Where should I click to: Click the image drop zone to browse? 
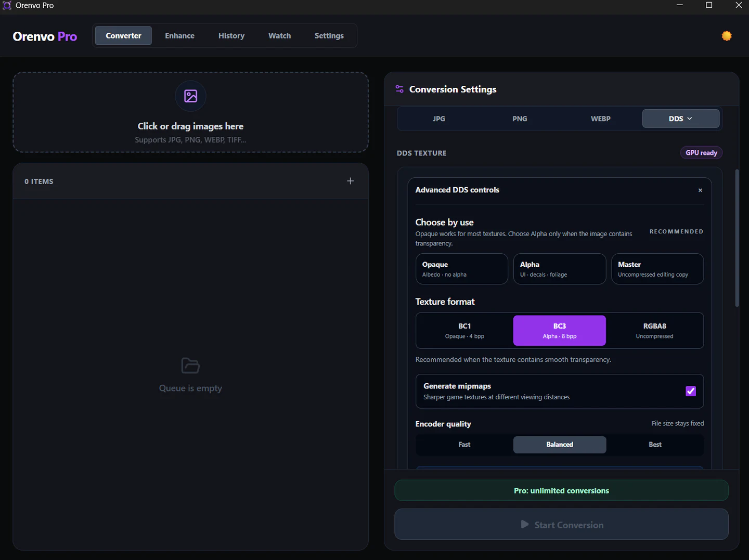(x=190, y=112)
